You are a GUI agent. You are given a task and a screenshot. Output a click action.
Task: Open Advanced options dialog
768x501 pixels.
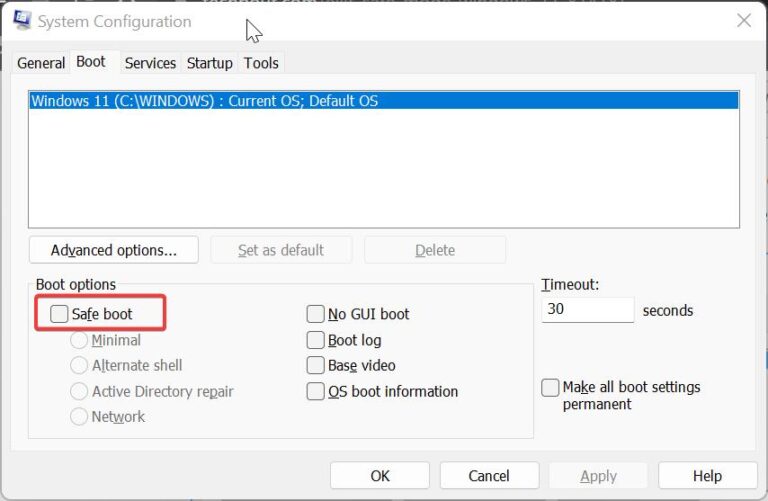point(114,250)
